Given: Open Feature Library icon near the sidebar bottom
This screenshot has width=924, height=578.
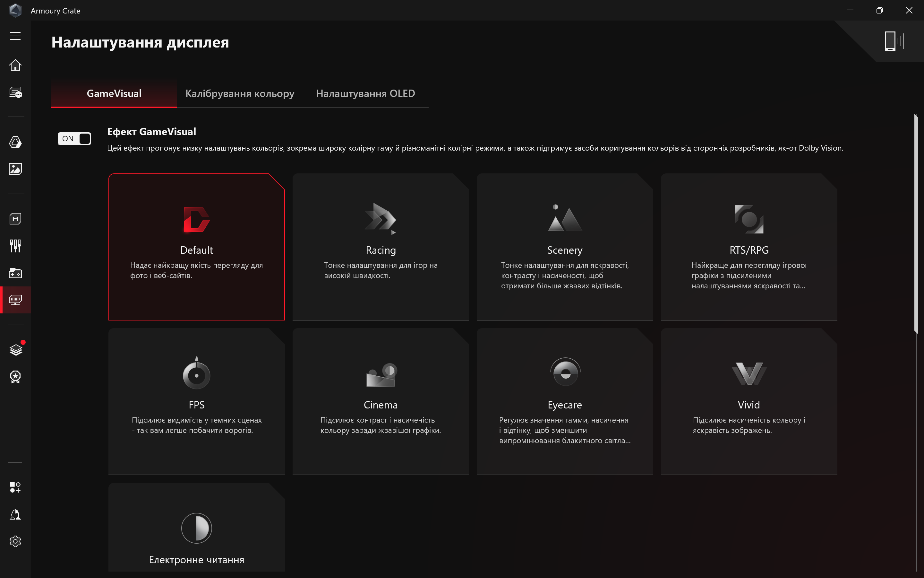Looking at the screenshot, I should (15, 487).
